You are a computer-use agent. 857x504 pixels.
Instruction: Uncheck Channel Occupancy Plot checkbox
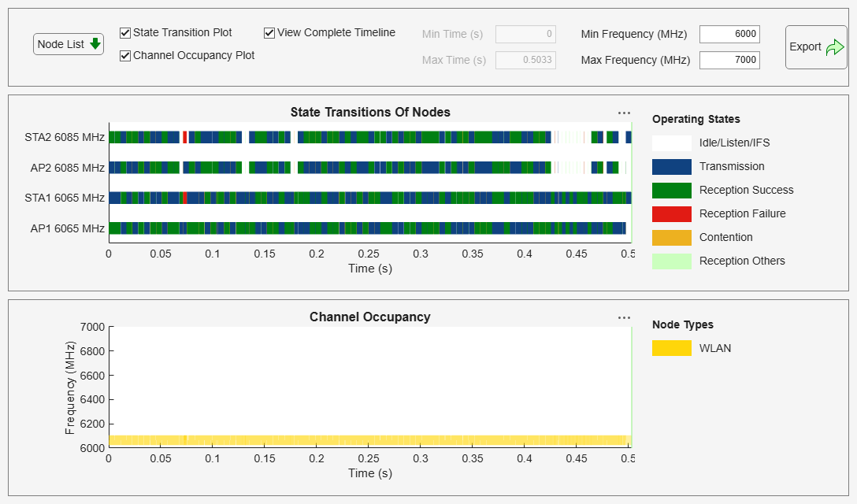coord(125,56)
